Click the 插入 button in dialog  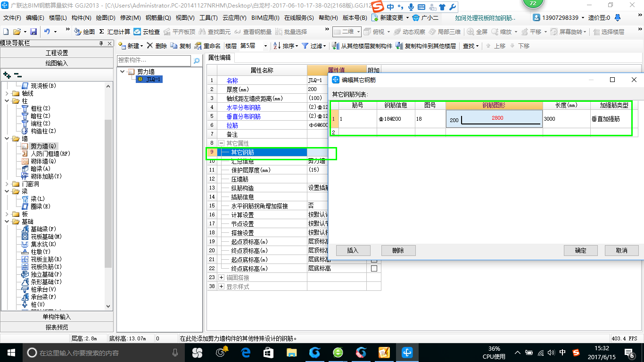tap(353, 250)
